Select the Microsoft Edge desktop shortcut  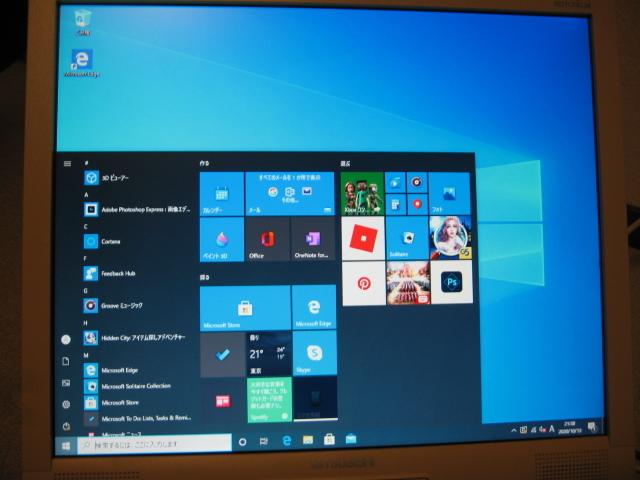pyautogui.click(x=82, y=64)
